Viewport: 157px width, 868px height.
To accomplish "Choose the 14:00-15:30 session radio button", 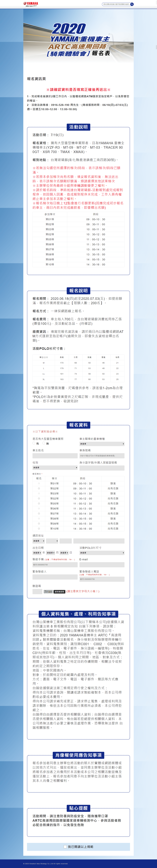I will pyautogui.click(x=39, y=524).
